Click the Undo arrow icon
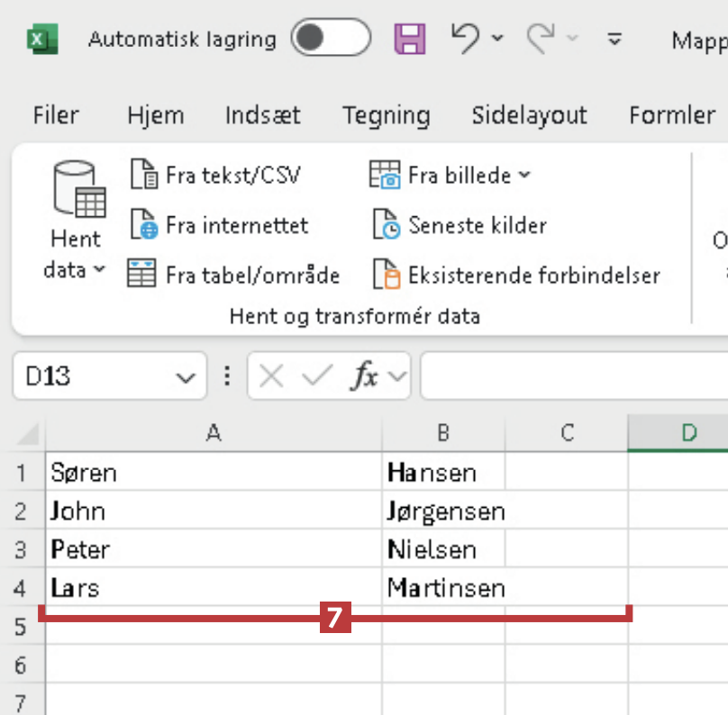Viewport: 728px width, 715px height. (x=465, y=39)
